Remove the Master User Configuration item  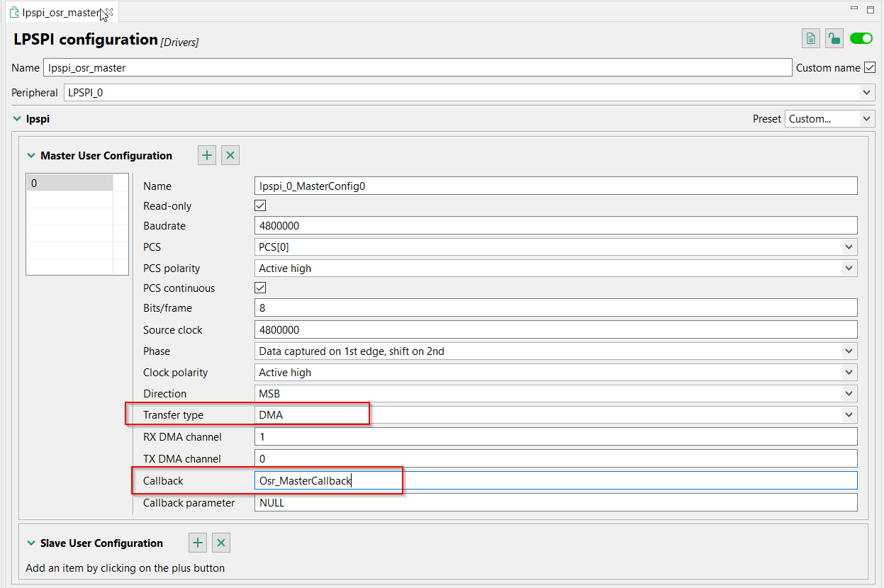click(x=230, y=155)
